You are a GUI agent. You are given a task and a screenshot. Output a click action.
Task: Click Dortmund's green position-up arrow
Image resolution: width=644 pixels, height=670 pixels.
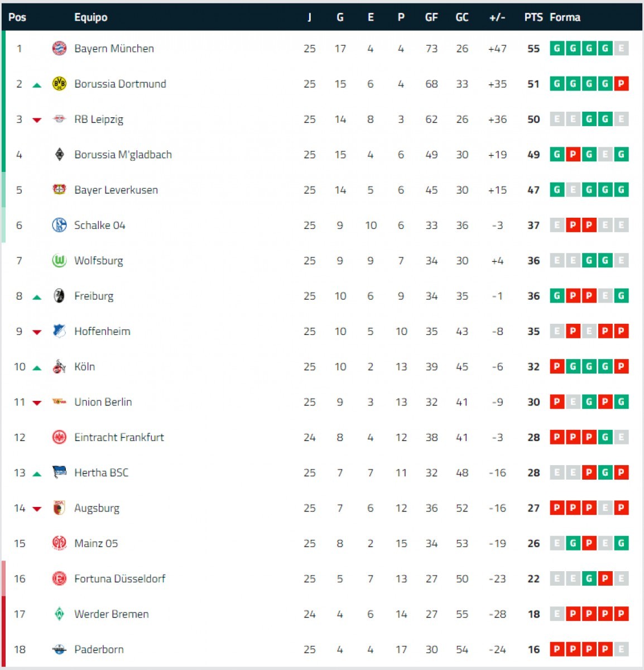click(x=37, y=85)
